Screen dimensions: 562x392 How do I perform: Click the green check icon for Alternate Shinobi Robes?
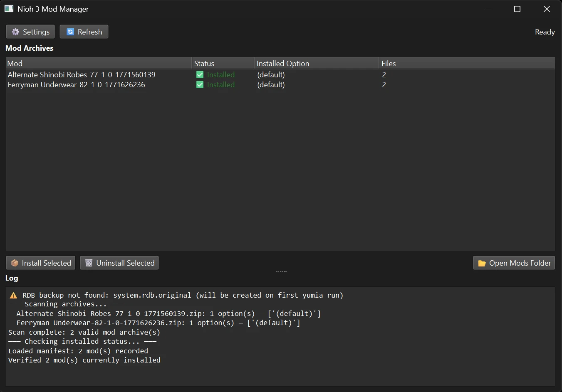tap(200, 75)
